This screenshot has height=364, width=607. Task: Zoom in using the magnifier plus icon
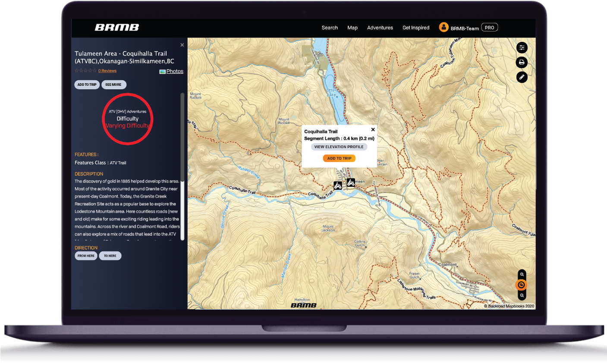522,274
